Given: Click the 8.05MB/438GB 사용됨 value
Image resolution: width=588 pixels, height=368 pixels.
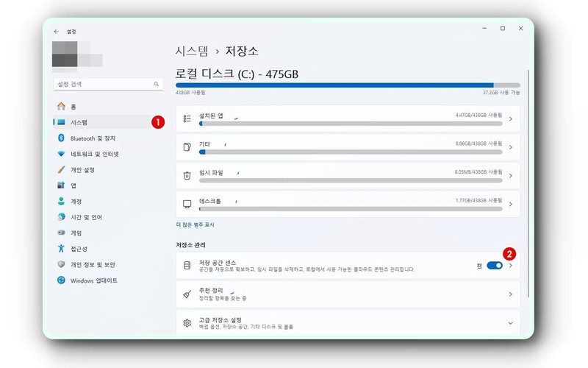Looking at the screenshot, I should (478, 172).
